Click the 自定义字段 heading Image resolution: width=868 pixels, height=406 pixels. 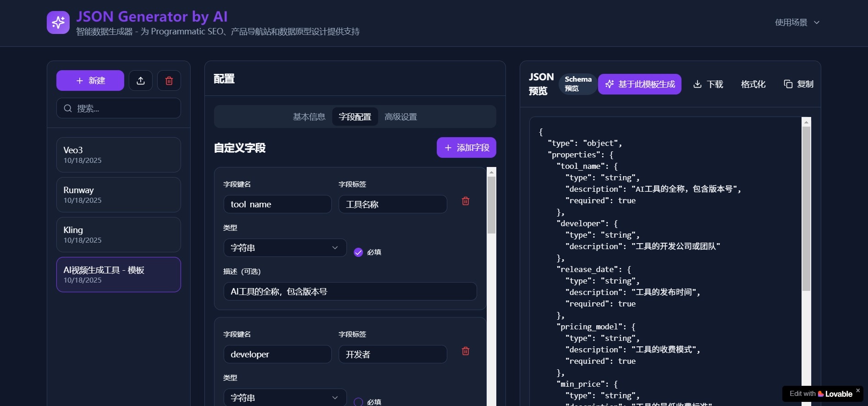coord(240,148)
